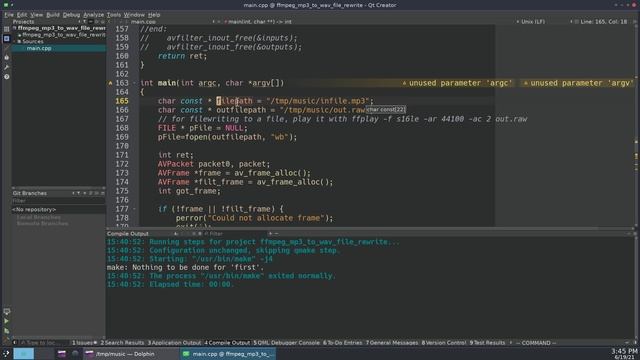Select <No repository> in Git Branches

(34, 209)
